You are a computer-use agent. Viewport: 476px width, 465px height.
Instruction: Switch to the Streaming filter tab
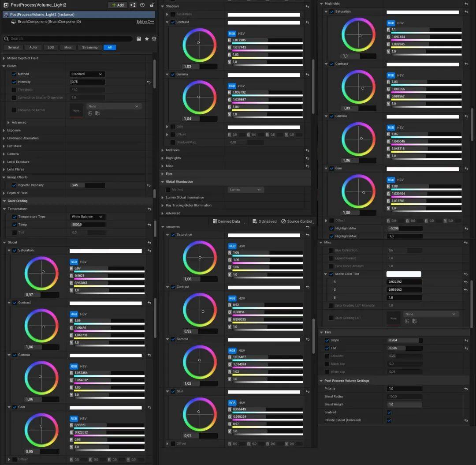(x=90, y=47)
